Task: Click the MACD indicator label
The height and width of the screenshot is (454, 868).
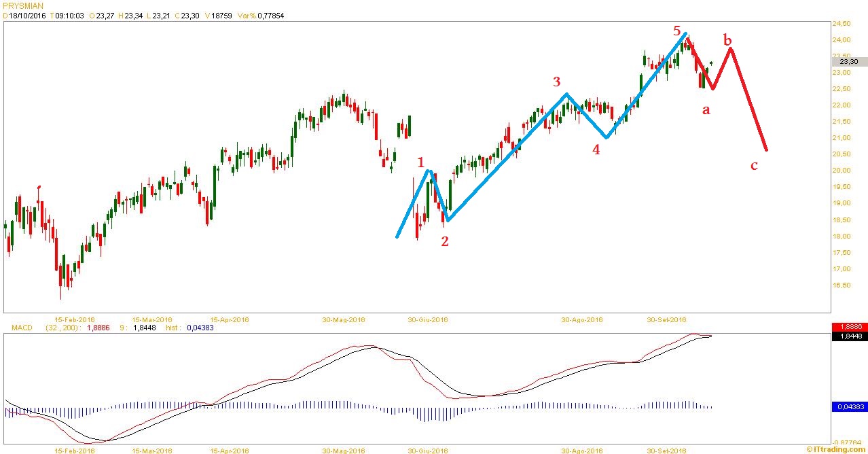Action: 22,328
